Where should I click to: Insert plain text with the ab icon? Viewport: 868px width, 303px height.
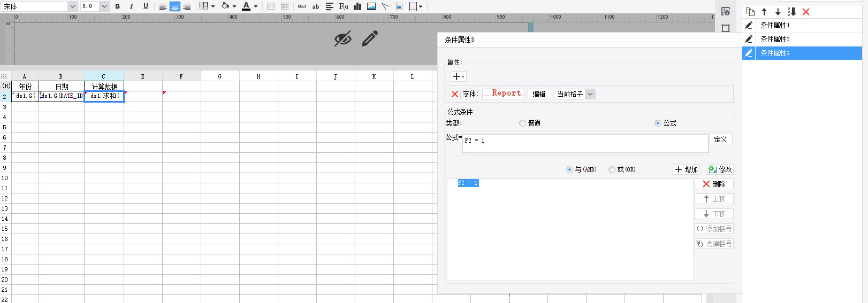click(316, 6)
